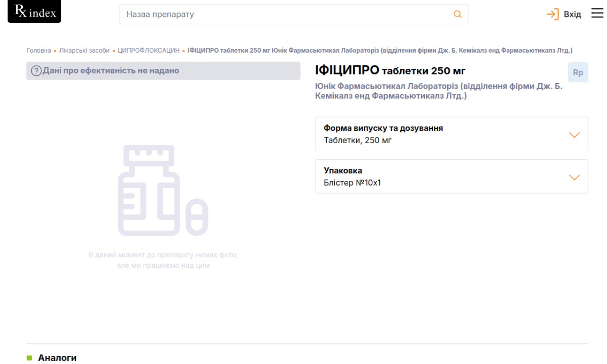Viewport: 607px width, 364px height.
Task: Click the Аналоги section heading
Action: [57, 358]
